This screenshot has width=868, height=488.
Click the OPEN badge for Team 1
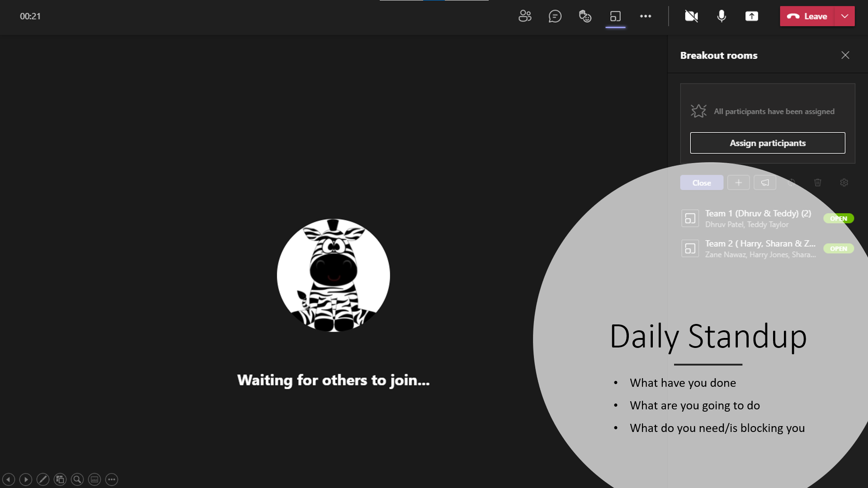[x=839, y=218]
